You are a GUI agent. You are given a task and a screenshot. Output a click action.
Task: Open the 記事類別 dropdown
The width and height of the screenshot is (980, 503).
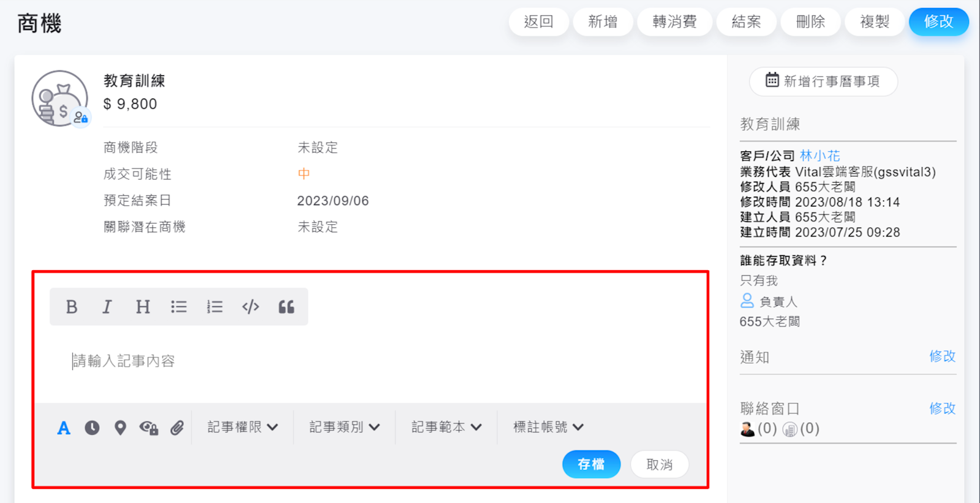click(344, 427)
